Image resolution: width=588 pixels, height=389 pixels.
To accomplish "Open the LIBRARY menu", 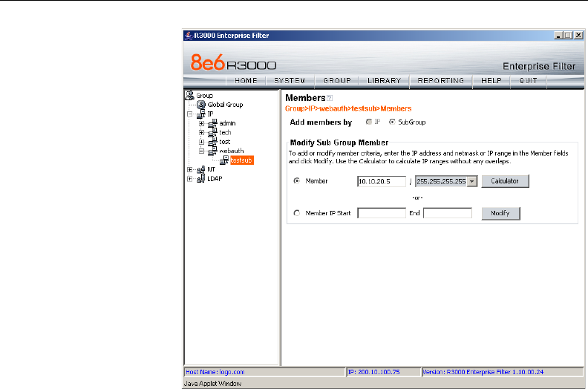I will point(385,81).
